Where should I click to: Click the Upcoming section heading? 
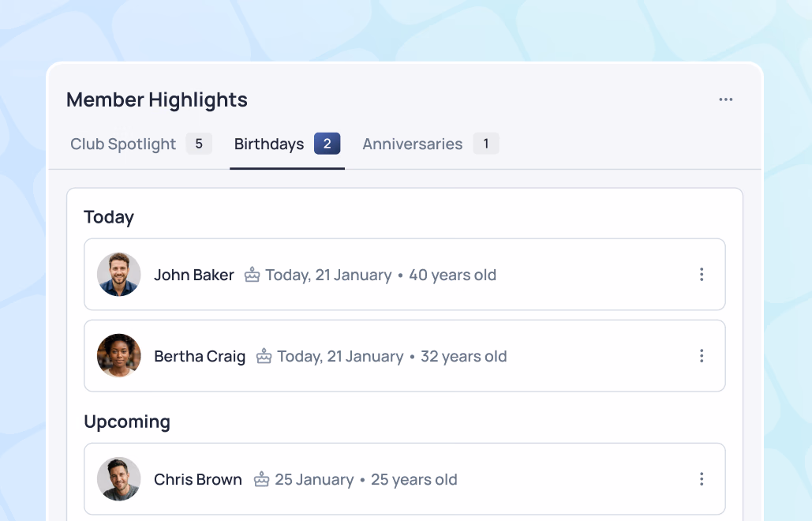(127, 422)
